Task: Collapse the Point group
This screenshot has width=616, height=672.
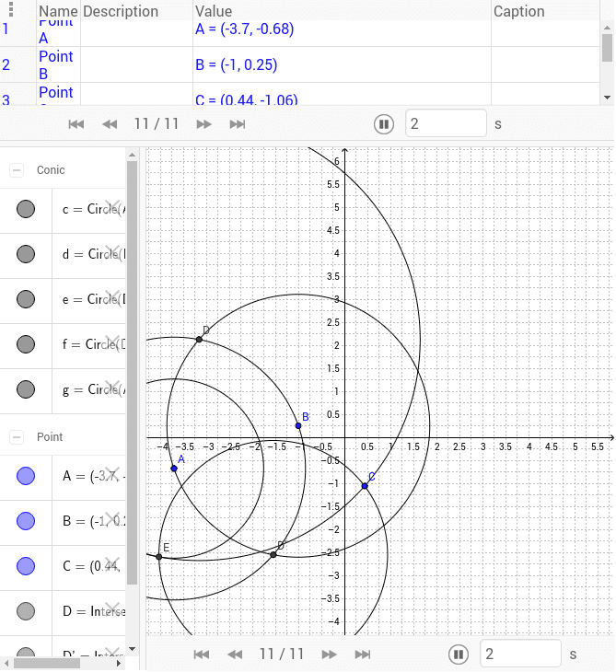Action: tap(17, 437)
